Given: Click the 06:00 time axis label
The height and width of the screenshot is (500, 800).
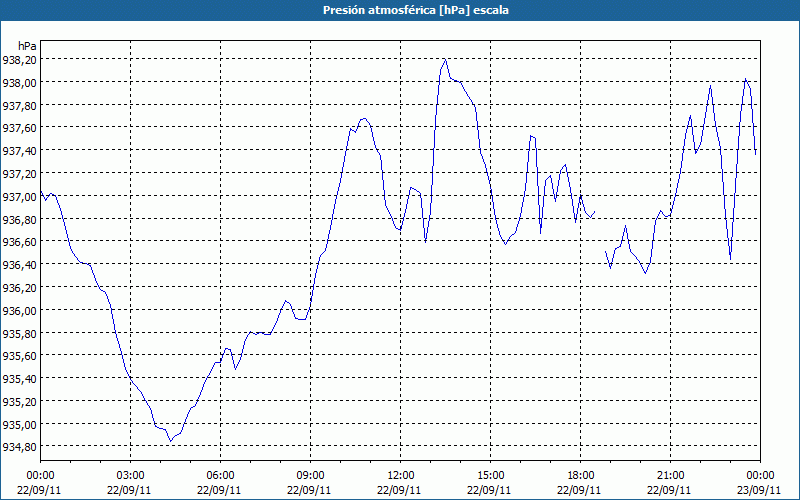Looking at the screenshot, I should (x=220, y=476).
